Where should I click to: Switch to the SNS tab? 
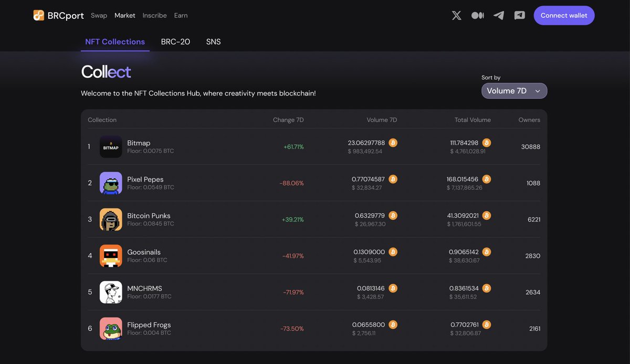(214, 41)
